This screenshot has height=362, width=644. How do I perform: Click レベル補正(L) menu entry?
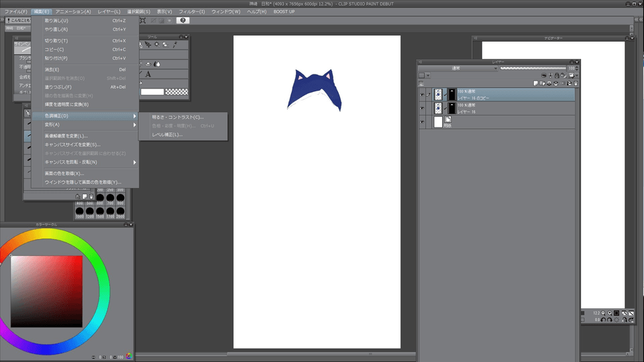tap(167, 134)
